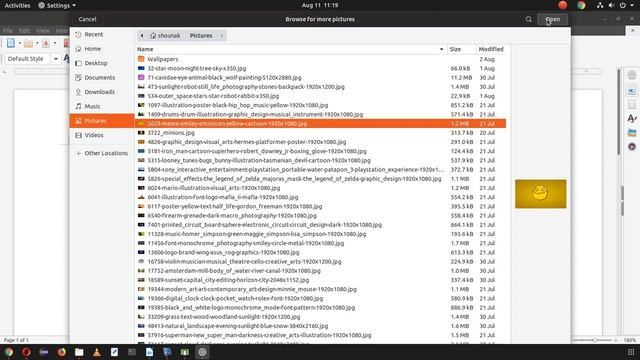640x360 pixels.
Task: Select Pictures in the places sidebar
Action: pos(102,121)
